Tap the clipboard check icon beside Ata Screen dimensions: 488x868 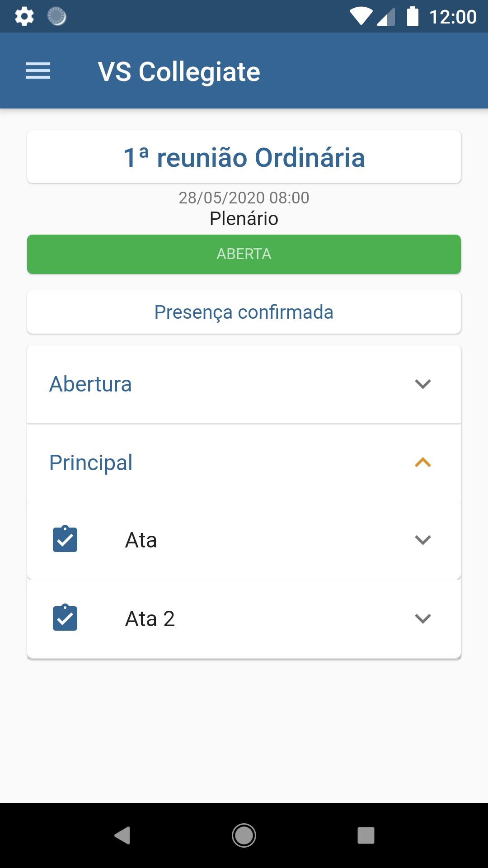point(65,539)
